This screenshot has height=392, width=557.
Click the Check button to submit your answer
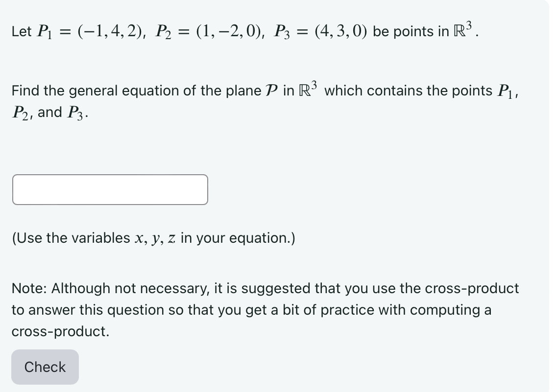click(44, 367)
